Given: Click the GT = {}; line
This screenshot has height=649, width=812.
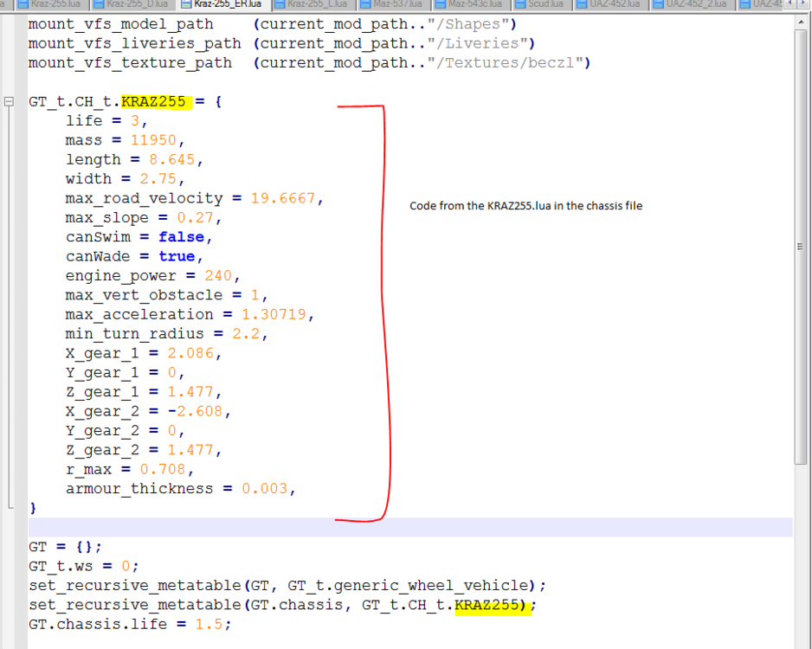Looking at the screenshot, I should [x=65, y=547].
